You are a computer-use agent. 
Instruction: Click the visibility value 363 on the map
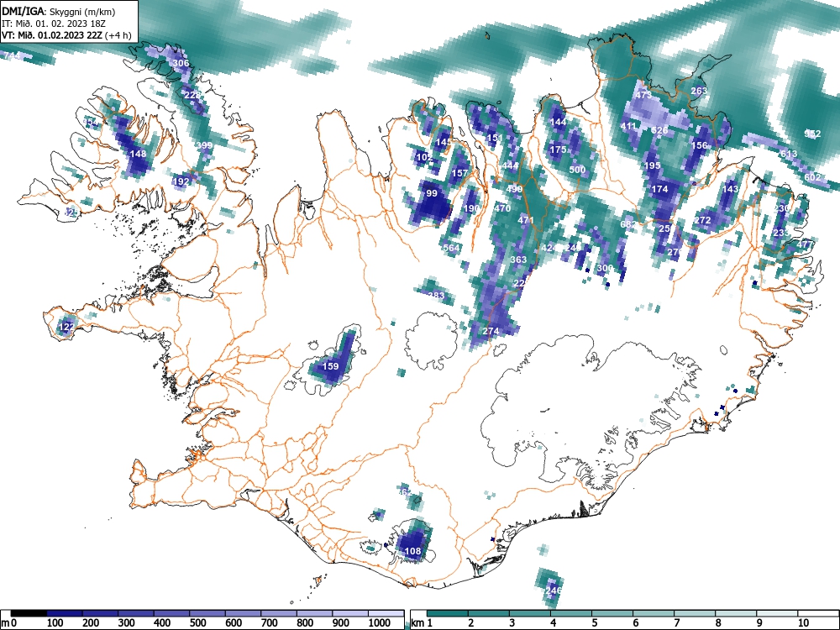coord(518,260)
